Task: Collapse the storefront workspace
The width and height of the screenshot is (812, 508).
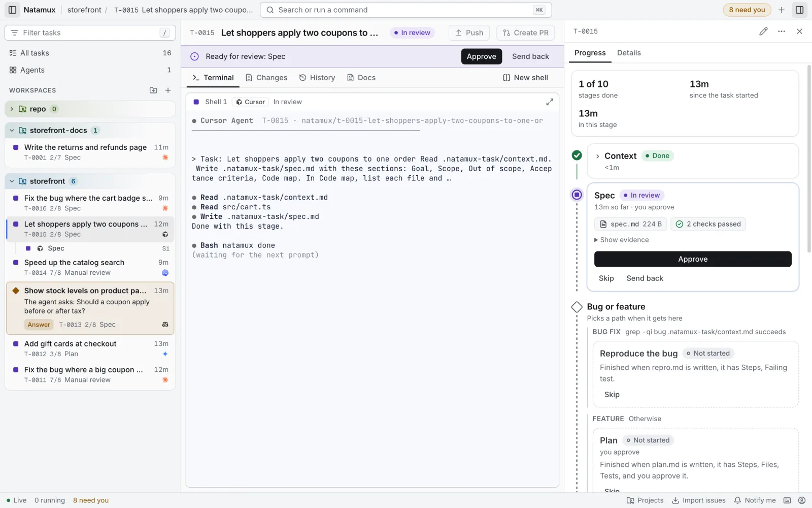Action: click(12, 181)
